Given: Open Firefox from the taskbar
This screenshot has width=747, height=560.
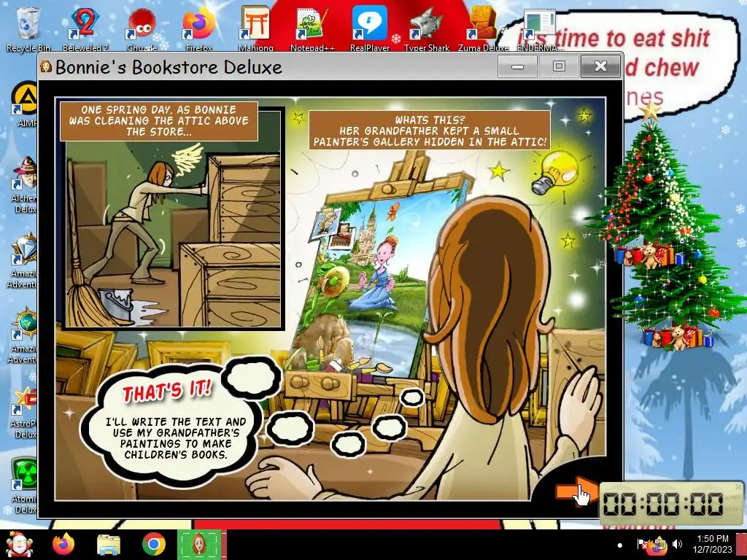Looking at the screenshot, I should [x=63, y=544].
